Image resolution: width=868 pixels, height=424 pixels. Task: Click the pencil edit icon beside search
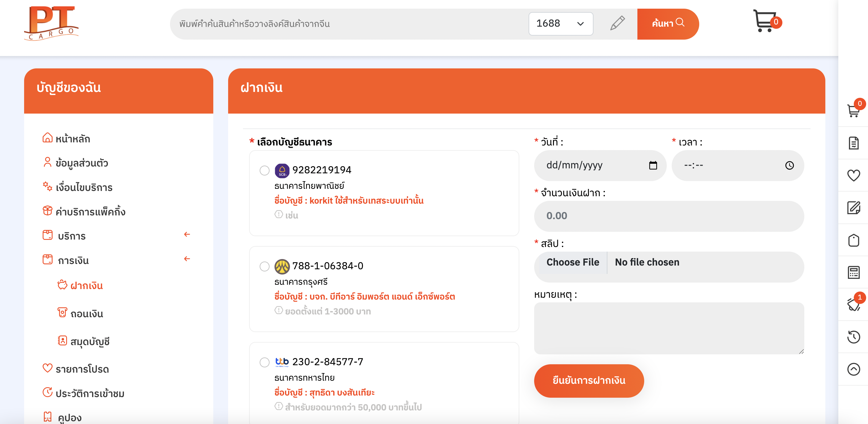pyautogui.click(x=617, y=23)
